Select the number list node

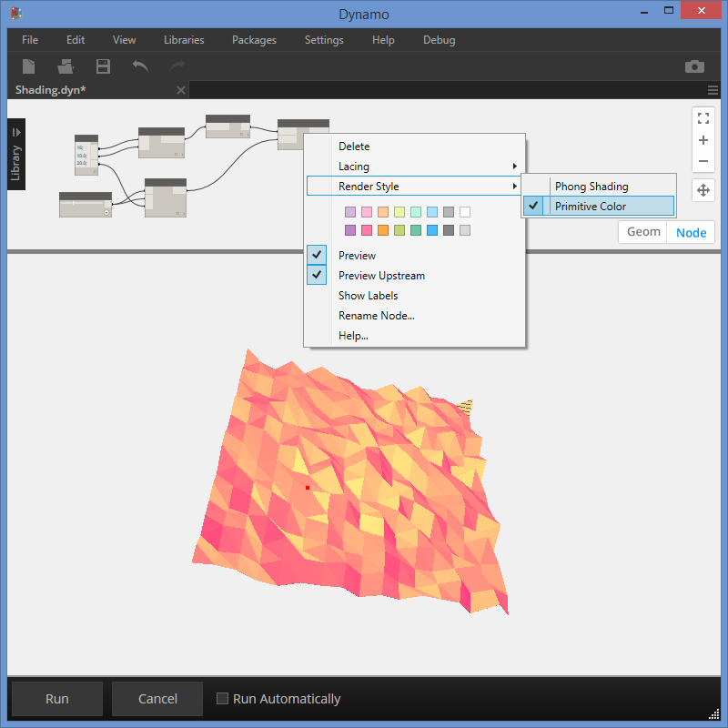click(86, 155)
